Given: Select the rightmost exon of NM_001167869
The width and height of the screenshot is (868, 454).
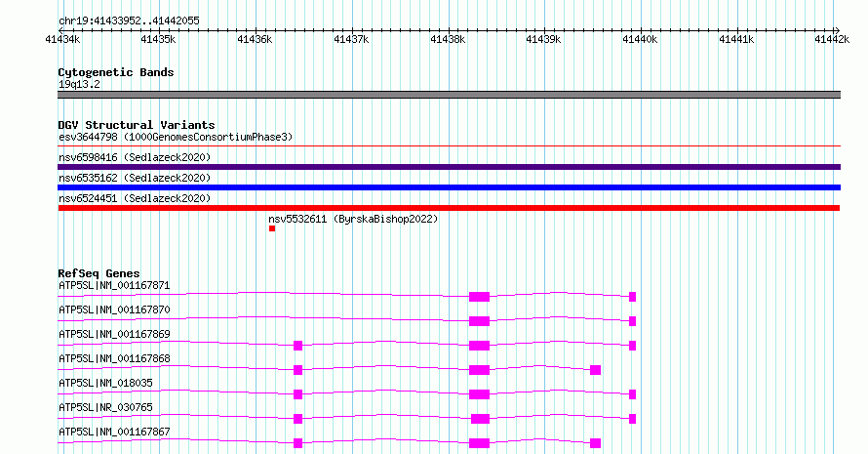Looking at the screenshot, I should pyautogui.click(x=633, y=346).
